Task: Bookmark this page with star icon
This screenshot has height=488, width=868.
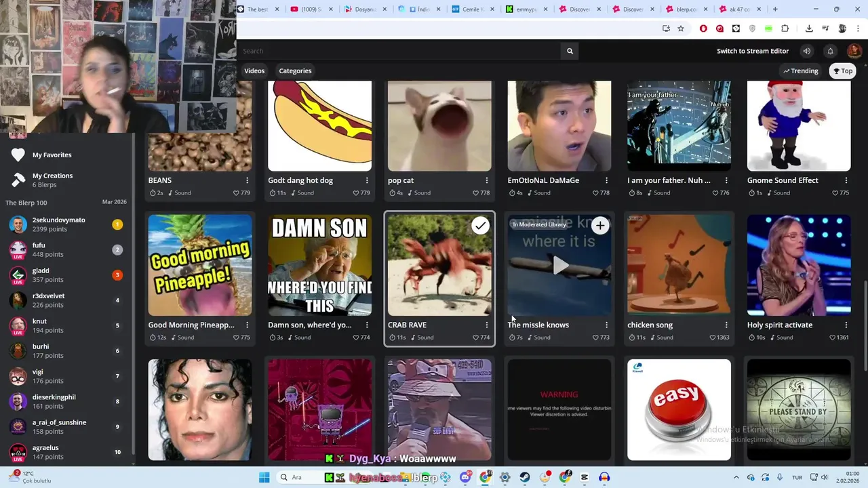Action: click(681, 28)
